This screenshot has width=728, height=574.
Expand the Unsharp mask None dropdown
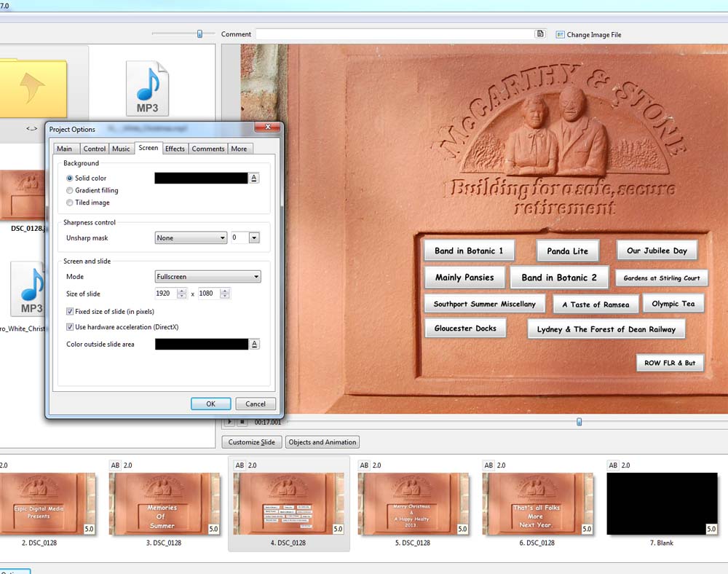[191, 237]
